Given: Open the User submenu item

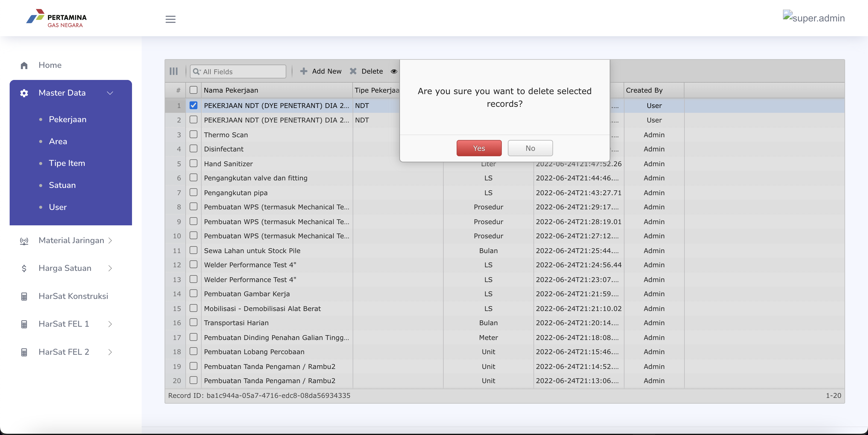Looking at the screenshot, I should tap(58, 207).
